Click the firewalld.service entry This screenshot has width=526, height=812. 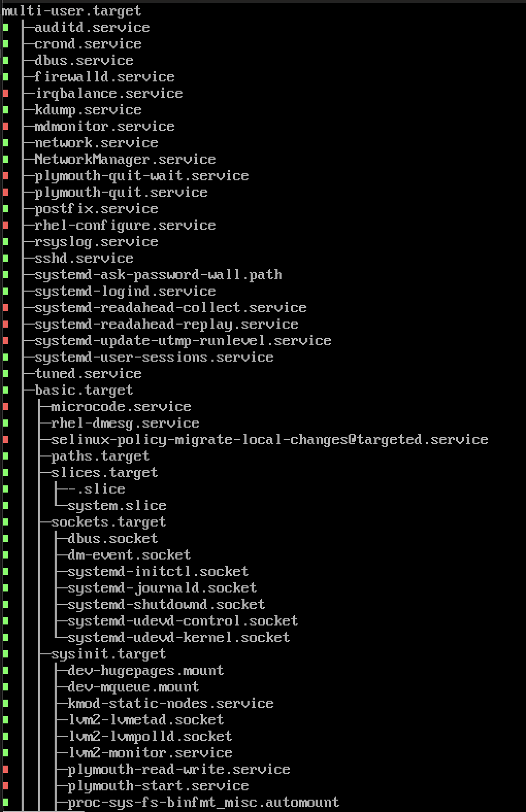tap(104, 77)
